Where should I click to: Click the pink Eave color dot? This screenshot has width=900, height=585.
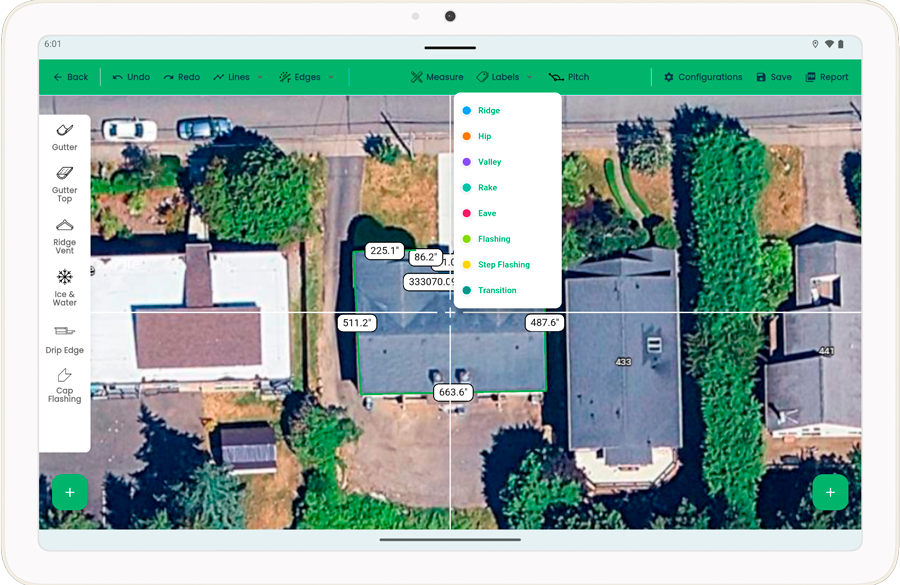point(467,213)
